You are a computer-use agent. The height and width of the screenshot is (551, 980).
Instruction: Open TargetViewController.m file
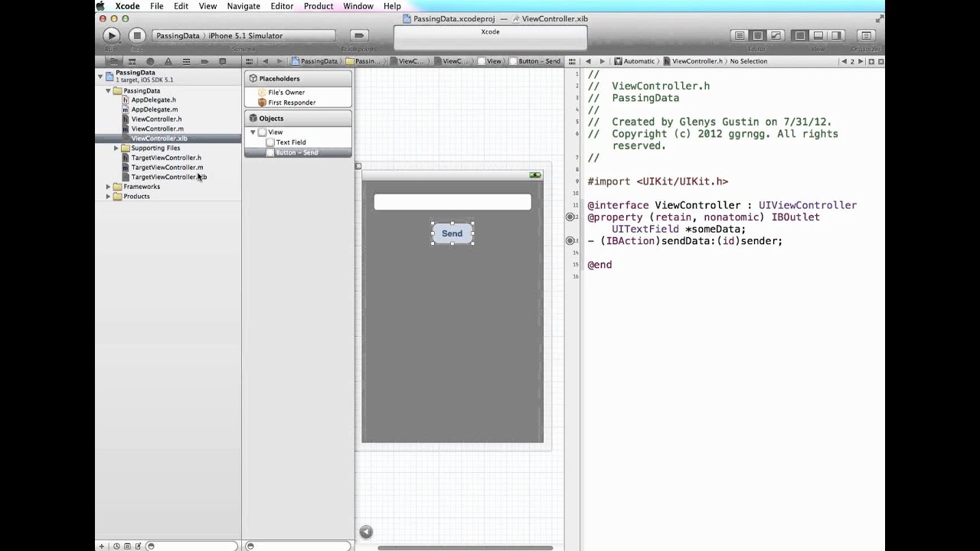(x=167, y=167)
